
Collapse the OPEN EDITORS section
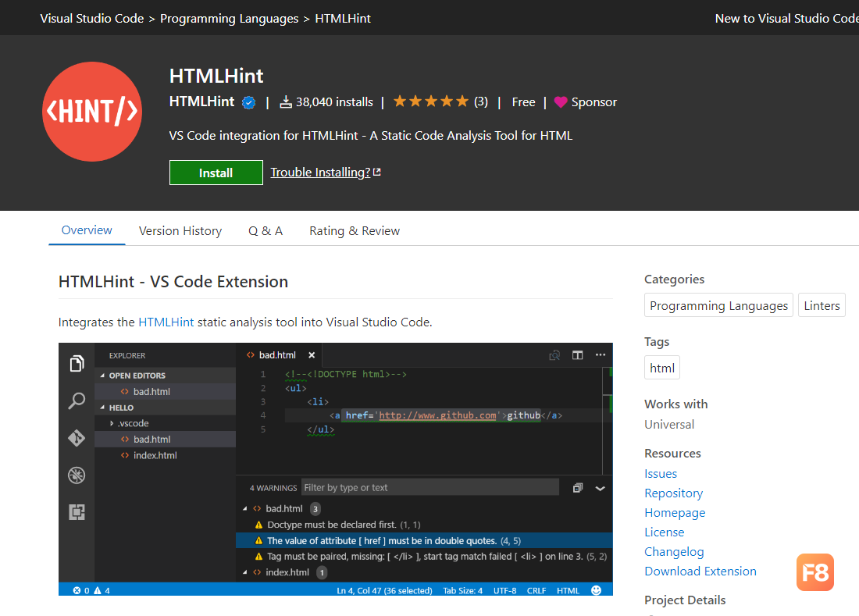pyautogui.click(x=102, y=376)
